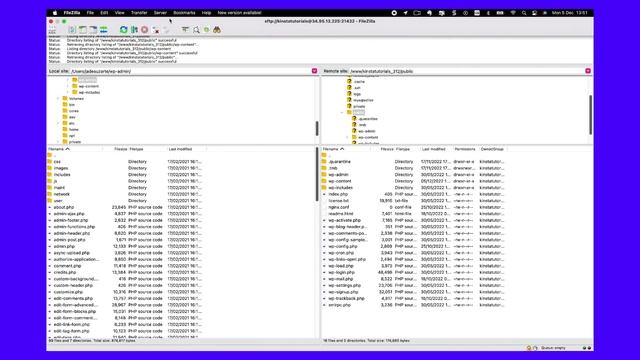The height and width of the screenshot is (360, 640).
Task: Open the Apple menu
Action: point(55,13)
